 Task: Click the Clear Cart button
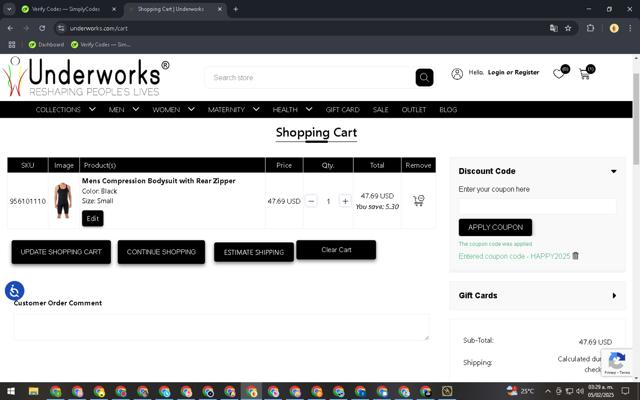[336, 249]
